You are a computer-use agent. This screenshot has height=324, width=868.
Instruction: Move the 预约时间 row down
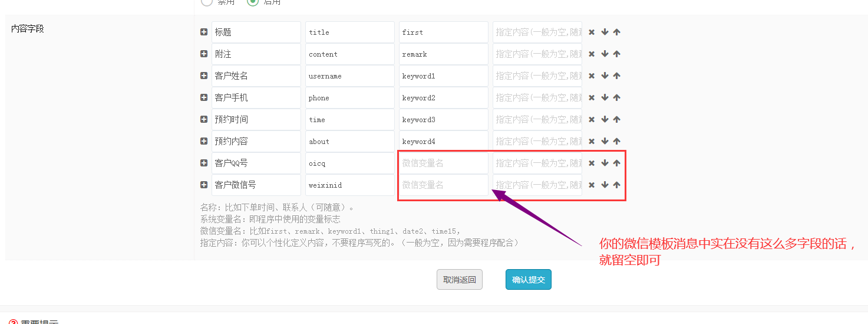pos(605,120)
